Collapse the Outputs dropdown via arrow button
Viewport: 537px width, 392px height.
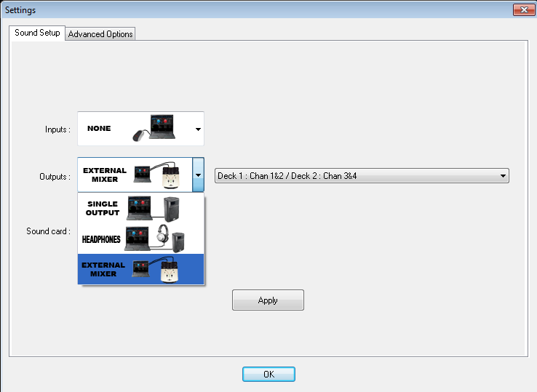point(198,175)
